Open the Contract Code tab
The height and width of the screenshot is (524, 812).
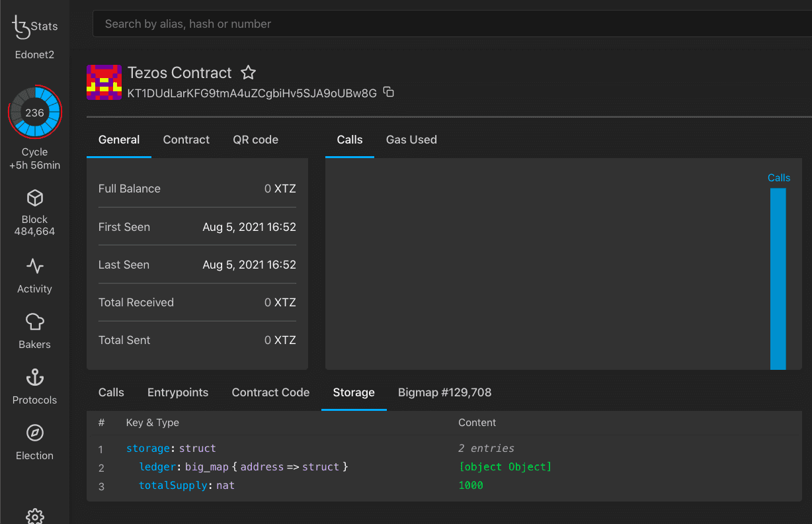[270, 392]
